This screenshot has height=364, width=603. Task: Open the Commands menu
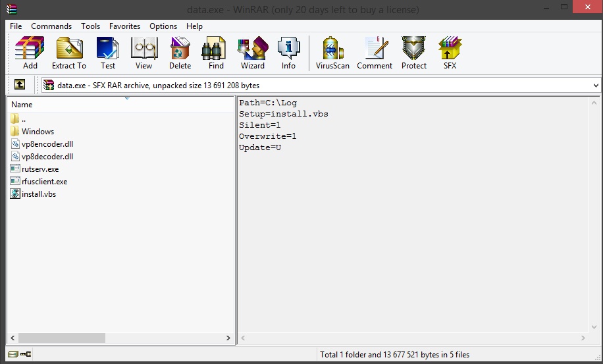(x=51, y=26)
